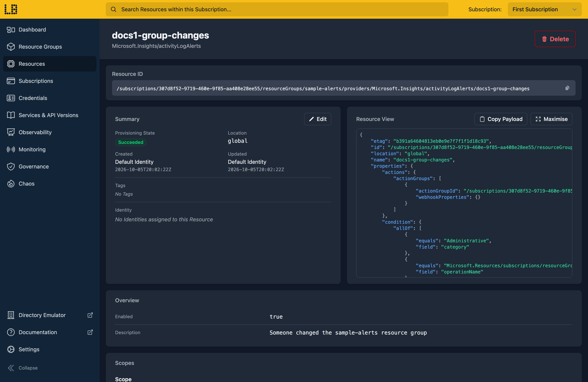Click the Monitoring broadcast icon

point(11,150)
